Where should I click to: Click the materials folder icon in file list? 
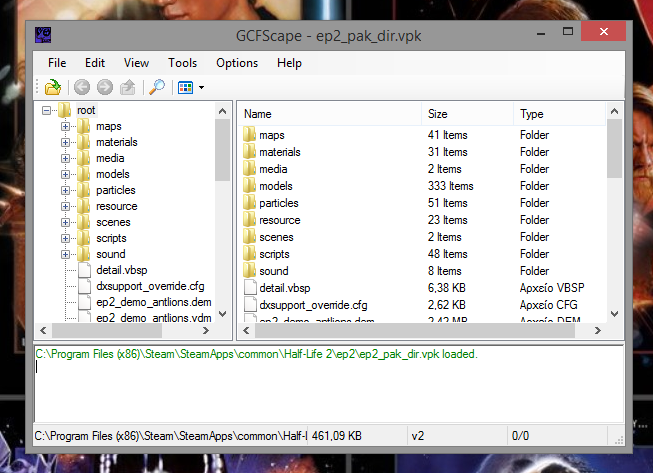249,152
